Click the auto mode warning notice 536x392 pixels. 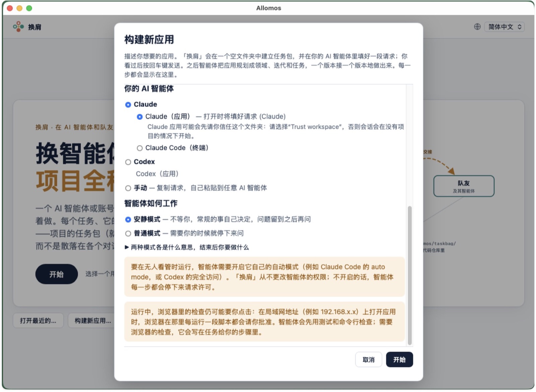(x=265, y=277)
